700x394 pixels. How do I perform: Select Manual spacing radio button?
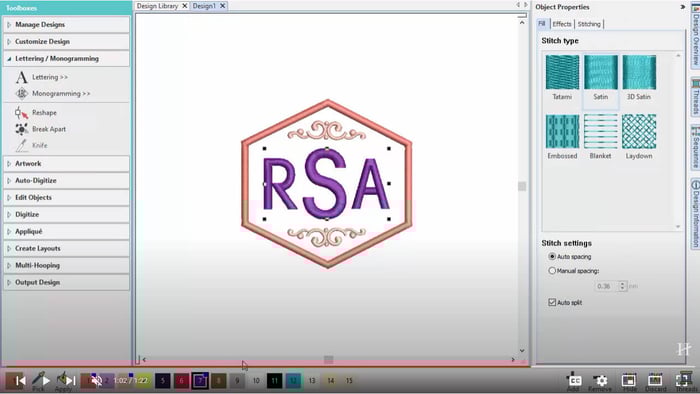click(x=552, y=270)
